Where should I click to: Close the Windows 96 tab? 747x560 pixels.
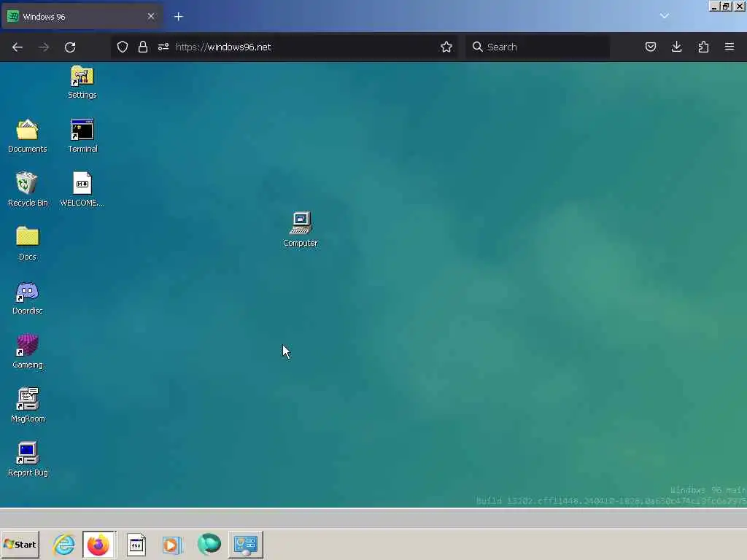click(151, 16)
